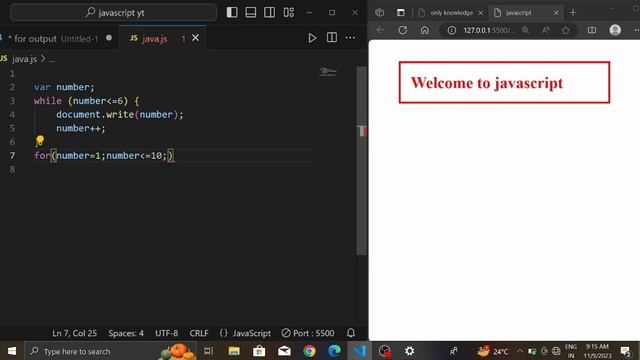The width and height of the screenshot is (640, 360).
Task: Open the Edge tab actions menu icon
Action: click(400, 13)
